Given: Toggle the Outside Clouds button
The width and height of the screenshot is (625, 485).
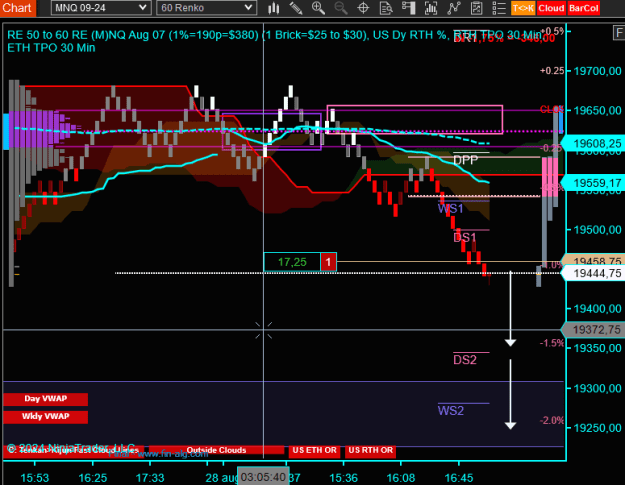Looking at the screenshot, I should tap(216, 450).
